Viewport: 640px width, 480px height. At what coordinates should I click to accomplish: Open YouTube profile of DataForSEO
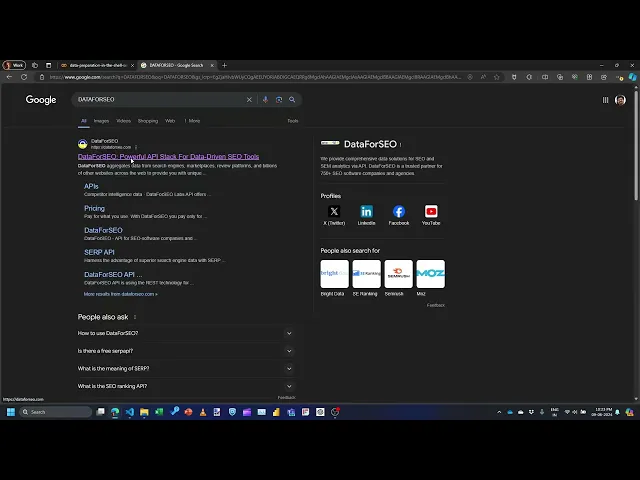(431, 215)
